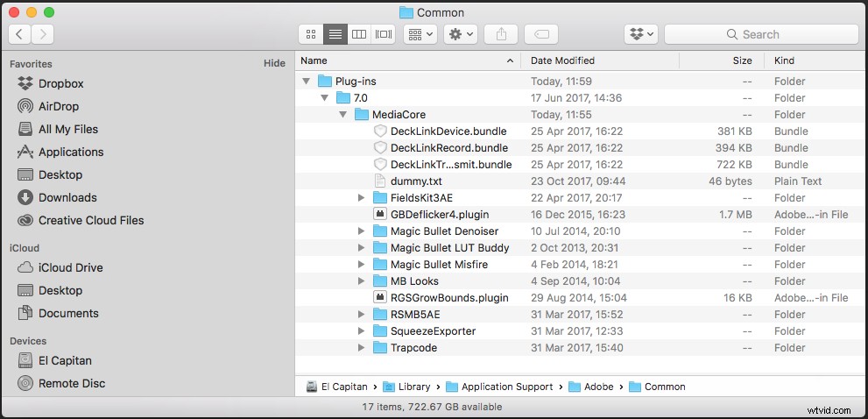The height and width of the screenshot is (419, 868).
Task: Open iCloud Drive in the sidebar
Action: [x=70, y=267]
